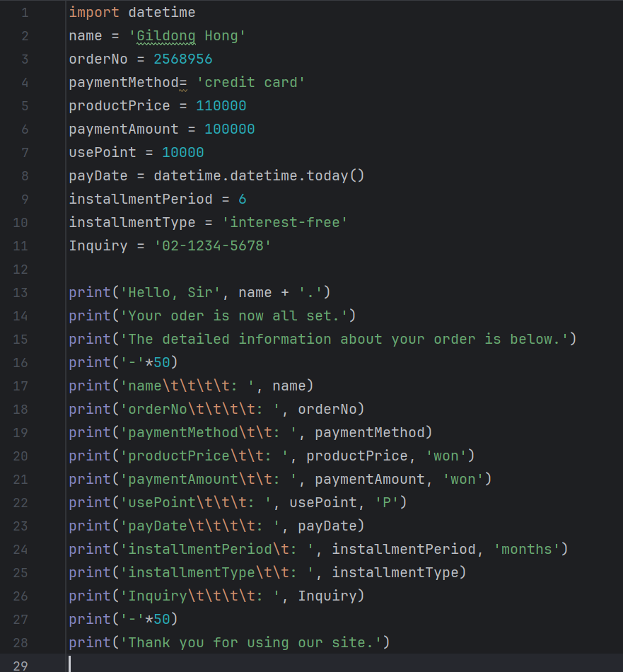Click the 'months' string on line 24
The width and height of the screenshot is (623, 672).
(527, 550)
